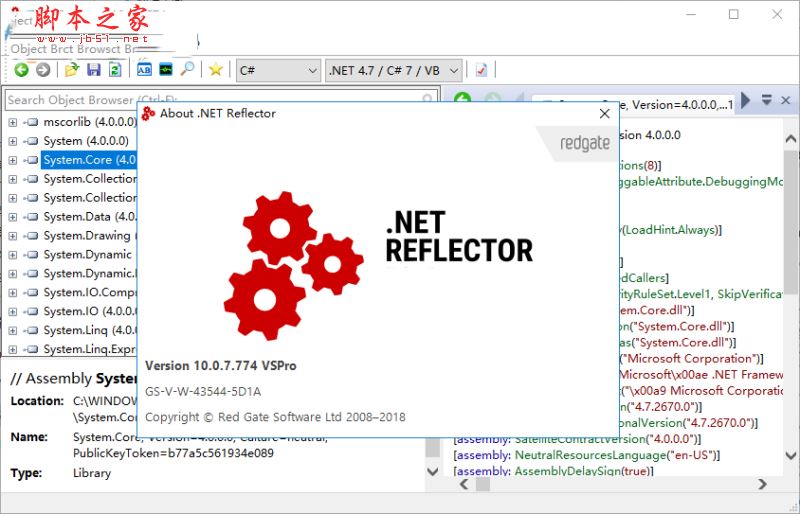Open the tab list dropdown arrow icon

tap(766, 100)
